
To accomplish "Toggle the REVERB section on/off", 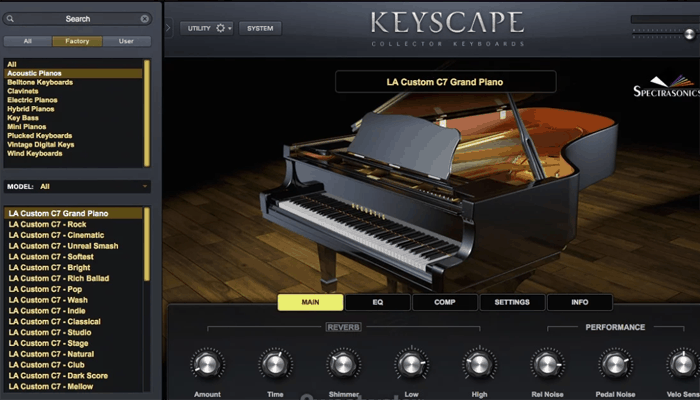I will [x=343, y=327].
